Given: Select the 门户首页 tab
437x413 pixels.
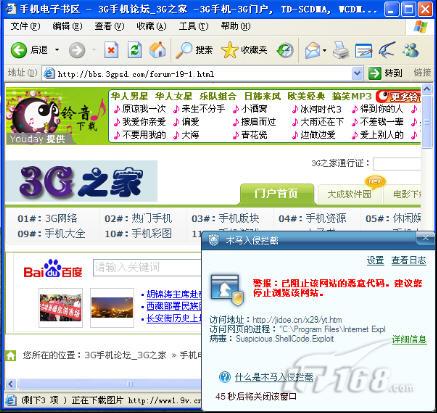Looking at the screenshot, I should pyautogui.click(x=277, y=194).
